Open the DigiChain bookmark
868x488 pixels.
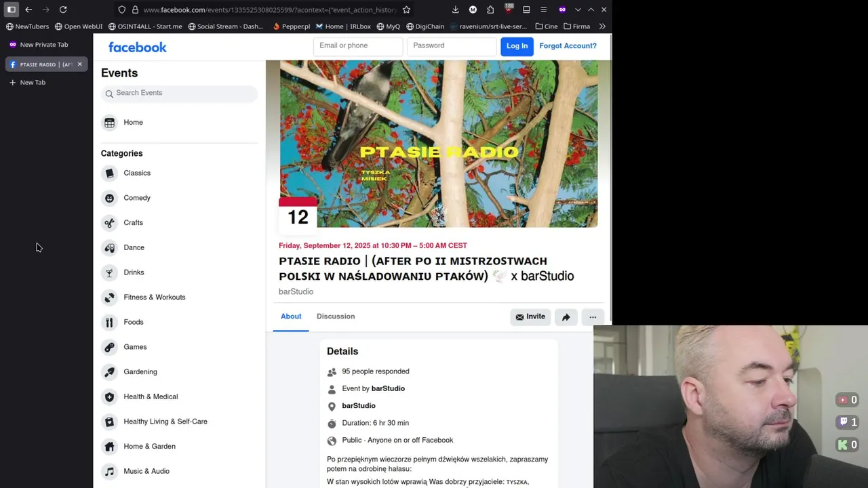[425, 26]
